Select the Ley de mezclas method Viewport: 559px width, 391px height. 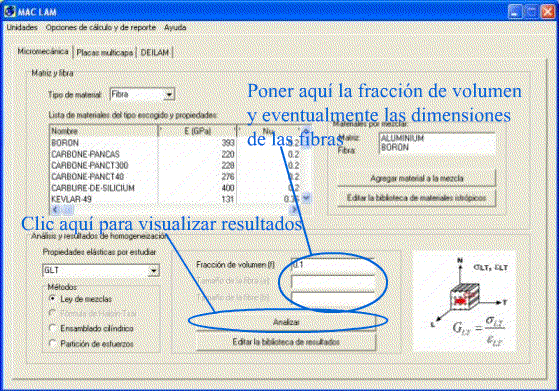coord(52,299)
